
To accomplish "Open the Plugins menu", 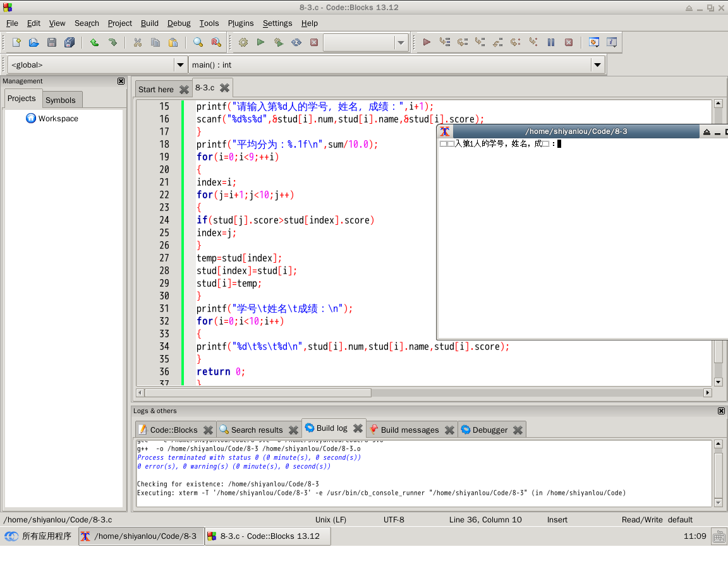I will [x=241, y=23].
